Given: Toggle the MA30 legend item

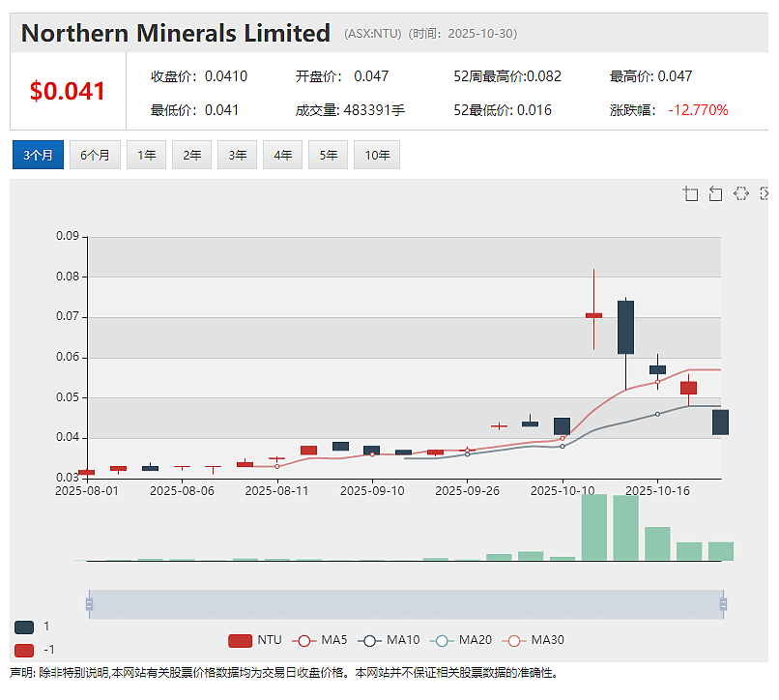Looking at the screenshot, I should [x=534, y=640].
